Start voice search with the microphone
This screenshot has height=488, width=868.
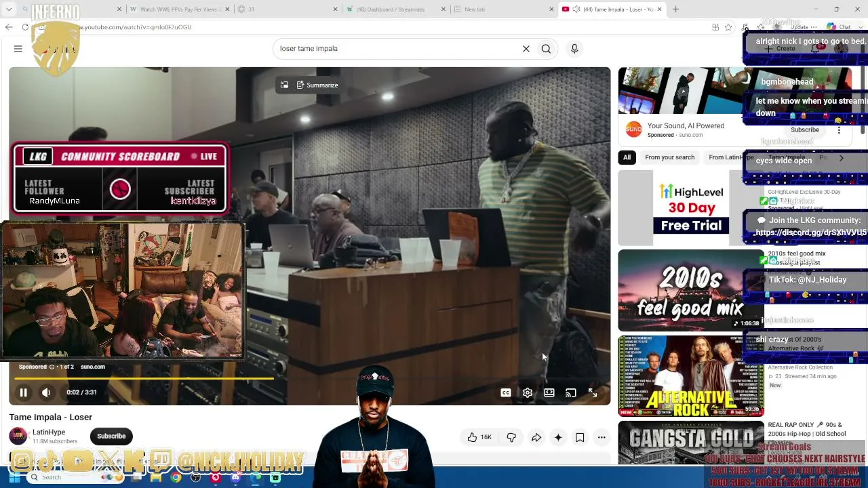pos(574,49)
